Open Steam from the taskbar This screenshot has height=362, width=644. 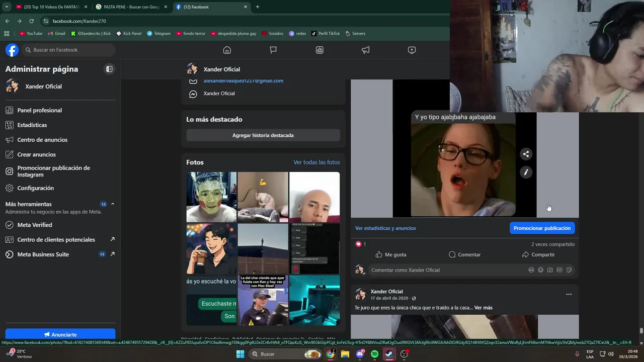[x=389, y=354]
